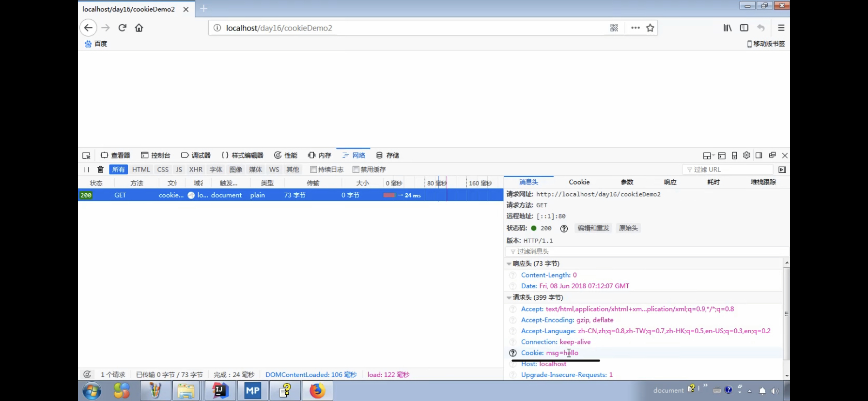Switch to the 查看器 devtools tab
The height and width of the screenshot is (401, 868).
(x=116, y=155)
